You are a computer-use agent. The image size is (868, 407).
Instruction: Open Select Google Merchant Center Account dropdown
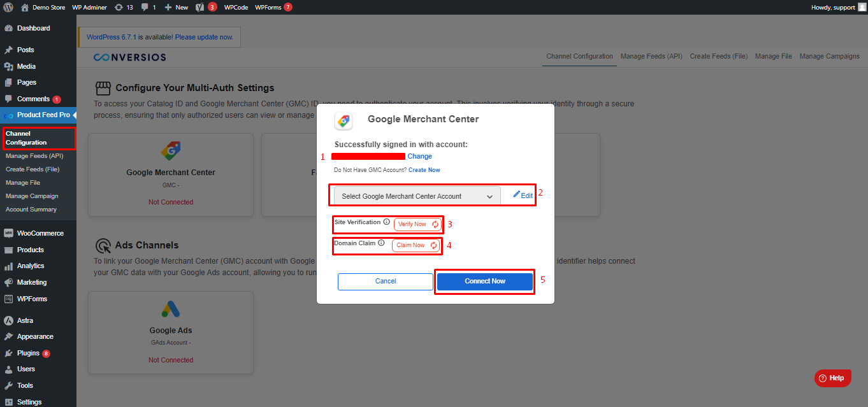pyautogui.click(x=417, y=196)
